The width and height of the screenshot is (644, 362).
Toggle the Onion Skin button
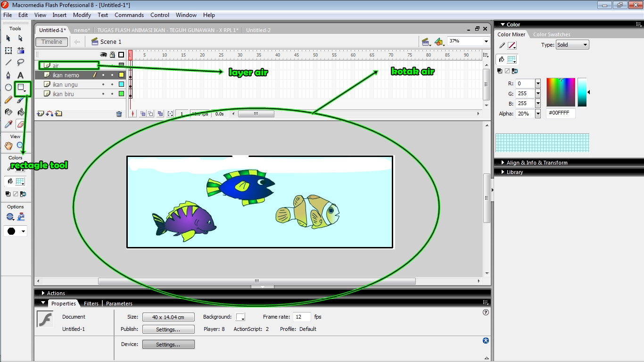click(x=143, y=114)
